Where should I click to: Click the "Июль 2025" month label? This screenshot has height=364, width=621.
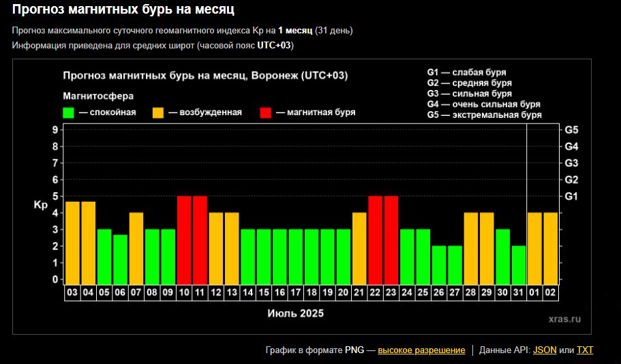pos(295,314)
